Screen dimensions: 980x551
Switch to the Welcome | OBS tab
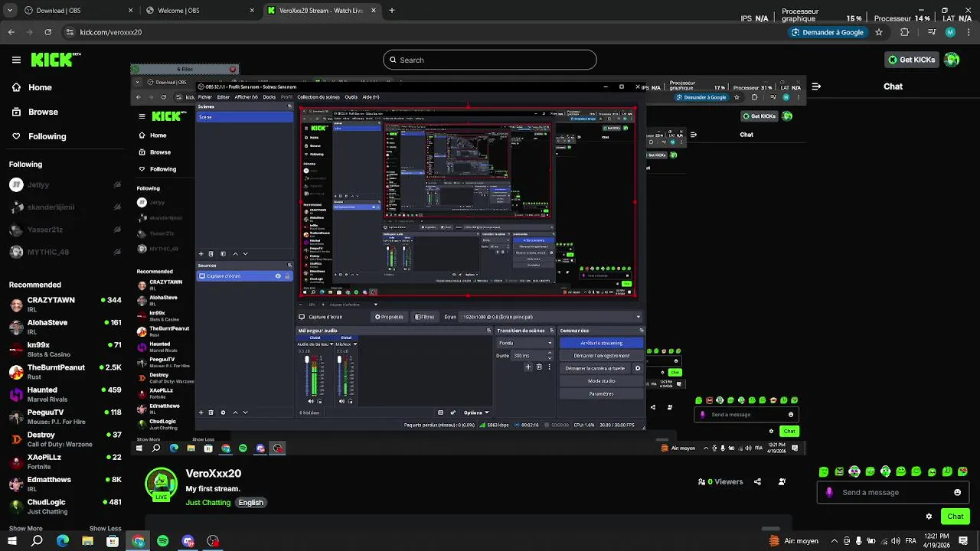click(199, 11)
